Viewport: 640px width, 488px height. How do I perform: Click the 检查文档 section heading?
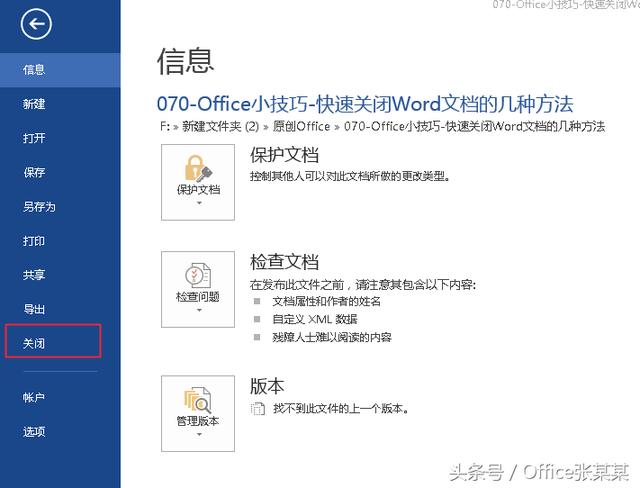(284, 262)
